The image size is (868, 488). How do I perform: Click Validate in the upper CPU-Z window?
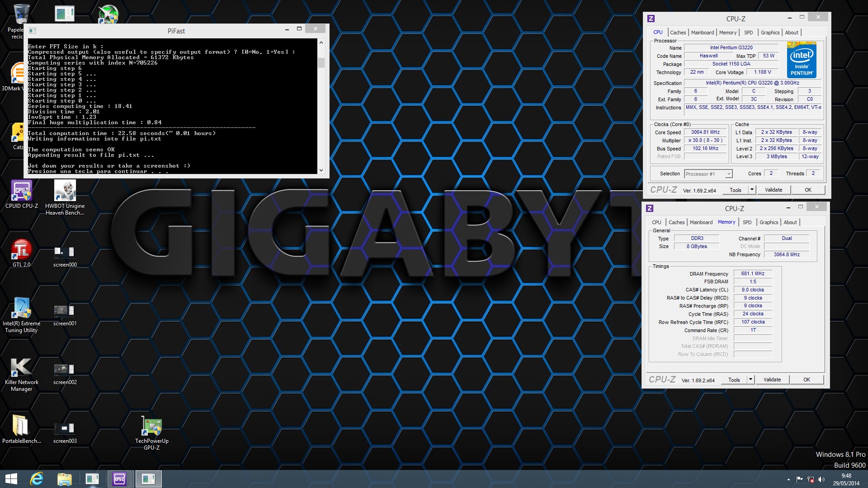(x=774, y=190)
